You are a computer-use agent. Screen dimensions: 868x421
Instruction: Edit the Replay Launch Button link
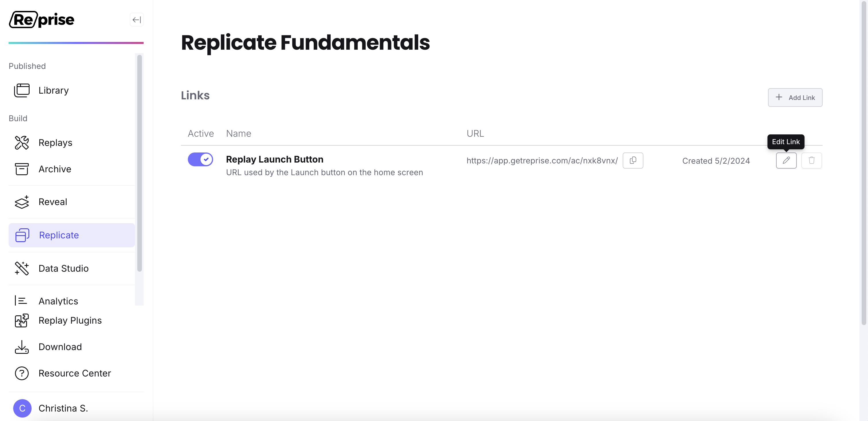(786, 160)
